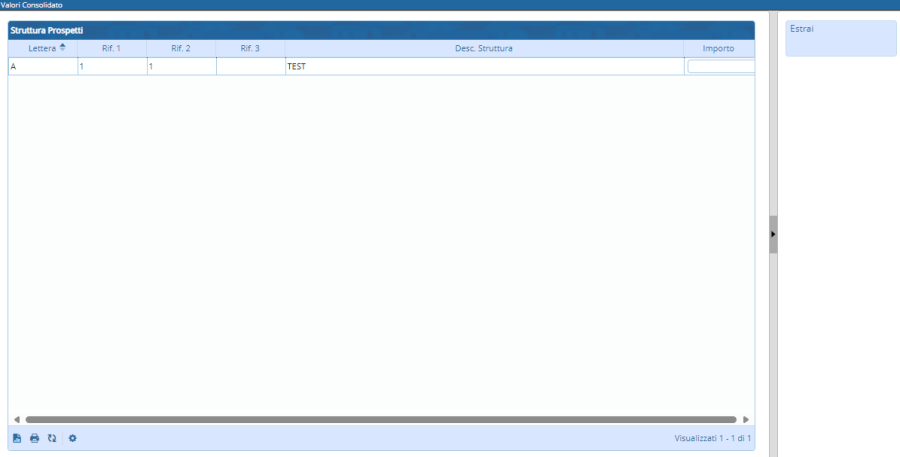This screenshot has width=900, height=457.
Task: Select the cell with letter A
Action: [42, 67]
